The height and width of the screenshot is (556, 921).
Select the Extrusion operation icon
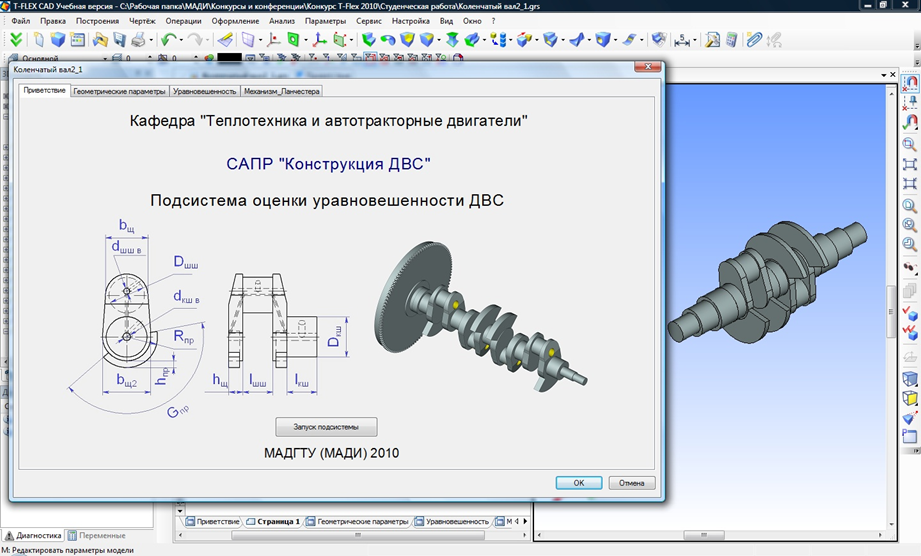(369, 39)
